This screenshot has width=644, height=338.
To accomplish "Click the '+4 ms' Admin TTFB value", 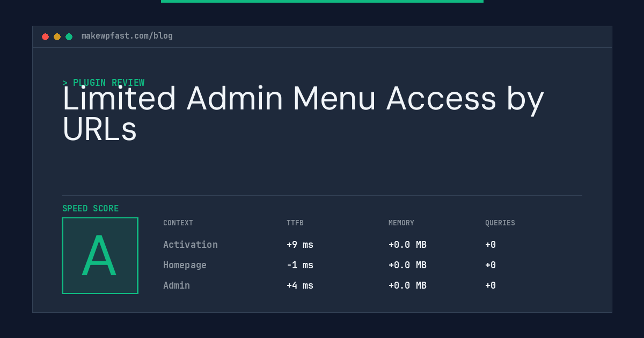I will point(300,285).
